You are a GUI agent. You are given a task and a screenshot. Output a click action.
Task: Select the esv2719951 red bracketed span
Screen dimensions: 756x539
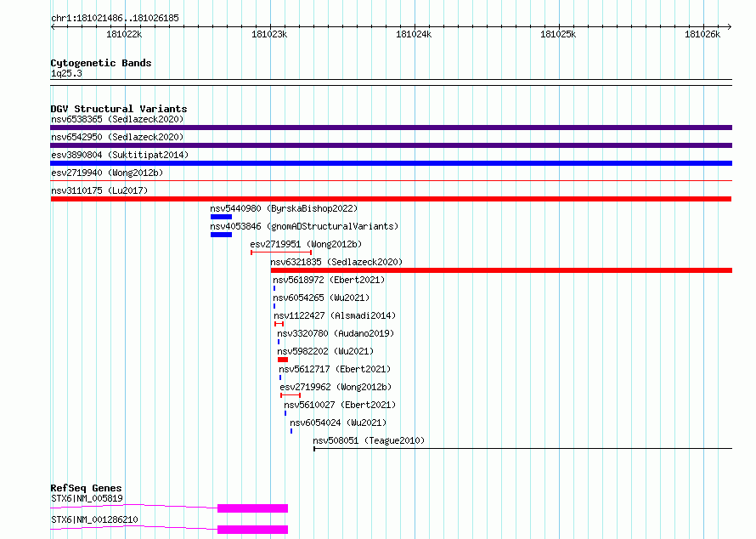pyautogui.click(x=281, y=252)
